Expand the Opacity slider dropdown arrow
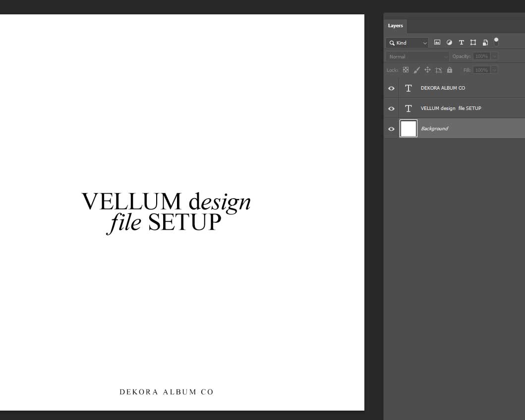Image resolution: width=525 pixels, height=420 pixels. tap(494, 56)
